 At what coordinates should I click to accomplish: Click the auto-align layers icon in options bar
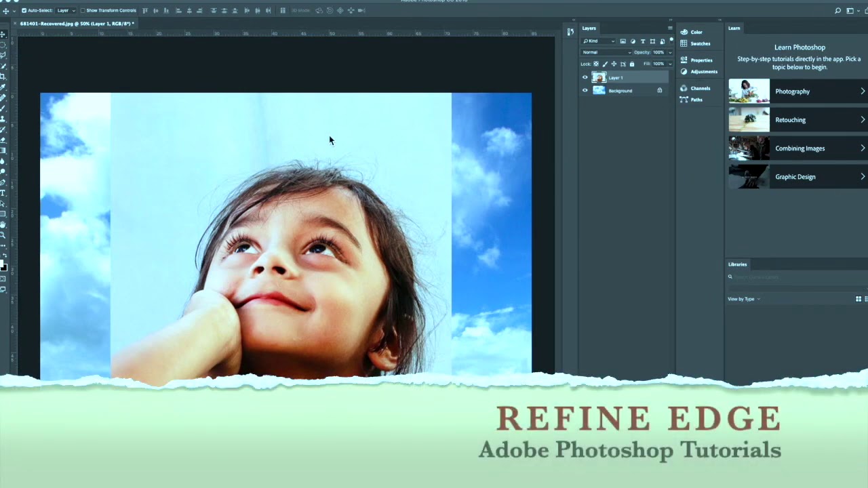283,10
